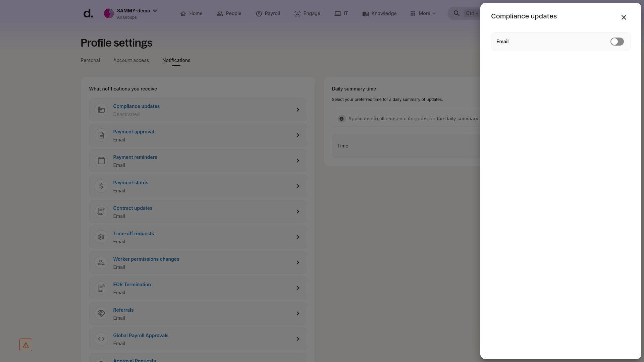Open the Home navigation item

[191, 13]
